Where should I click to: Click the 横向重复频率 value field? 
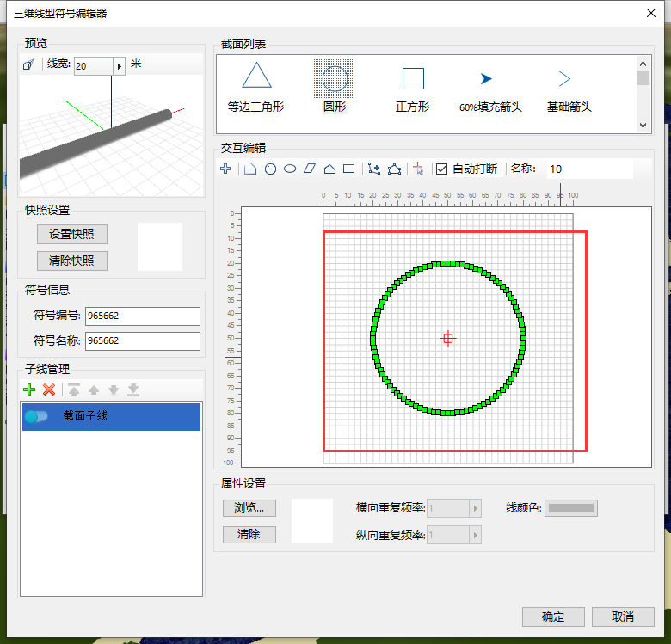point(448,508)
